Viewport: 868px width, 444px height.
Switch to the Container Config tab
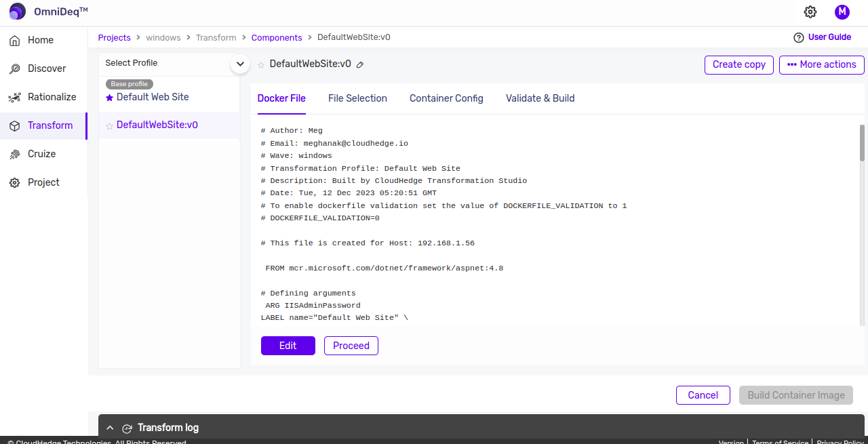[x=446, y=98]
